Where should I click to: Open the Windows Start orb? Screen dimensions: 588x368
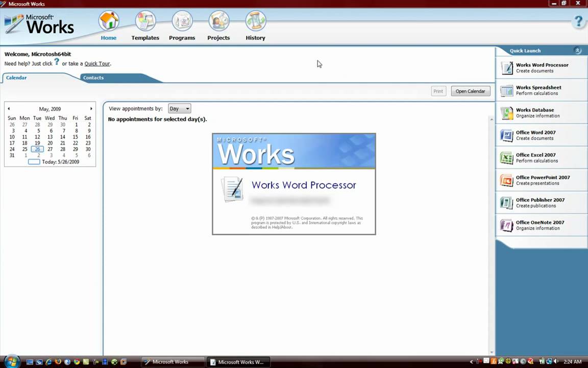[x=12, y=362]
